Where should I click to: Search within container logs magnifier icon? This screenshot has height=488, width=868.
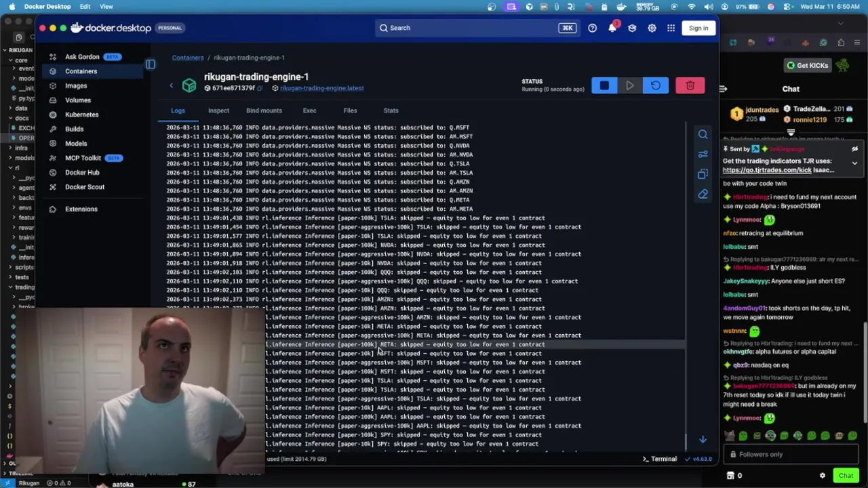[703, 134]
